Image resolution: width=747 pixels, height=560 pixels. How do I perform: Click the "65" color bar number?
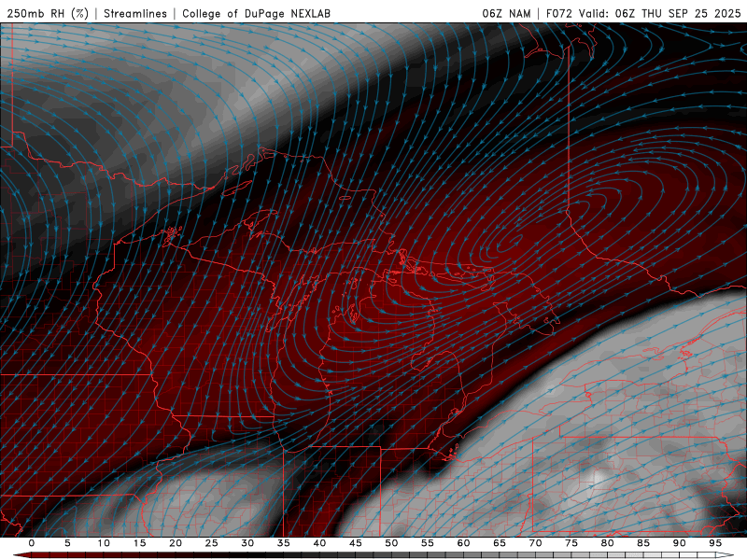500,543
